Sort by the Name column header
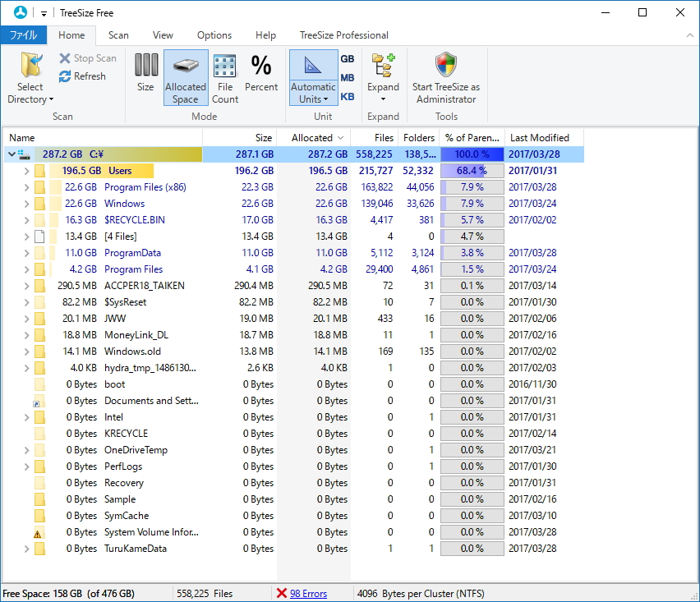Screen dimensions: 700x602 coord(103,138)
